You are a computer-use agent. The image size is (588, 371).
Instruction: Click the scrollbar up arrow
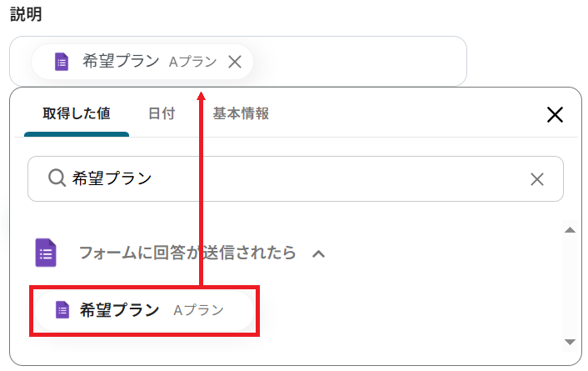(570, 230)
